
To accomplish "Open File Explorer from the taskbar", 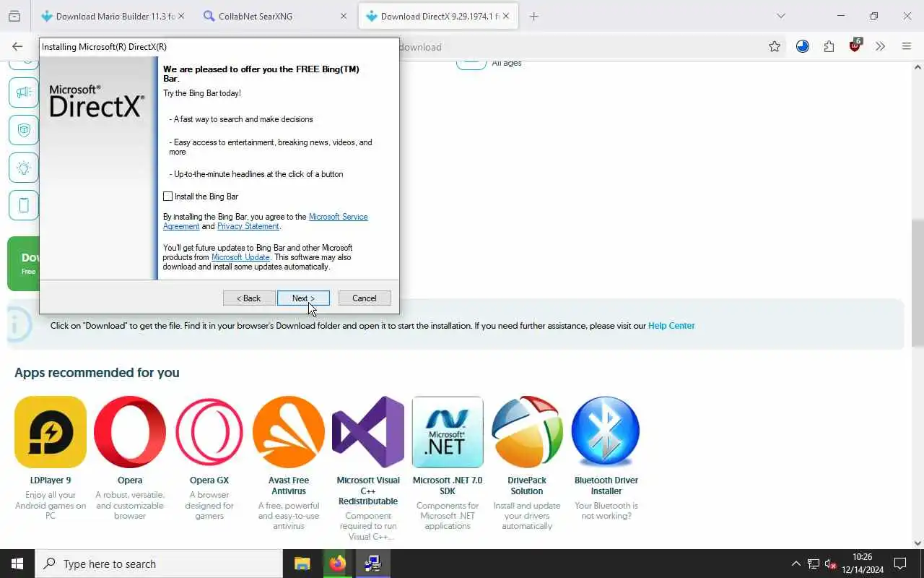I will point(302,564).
